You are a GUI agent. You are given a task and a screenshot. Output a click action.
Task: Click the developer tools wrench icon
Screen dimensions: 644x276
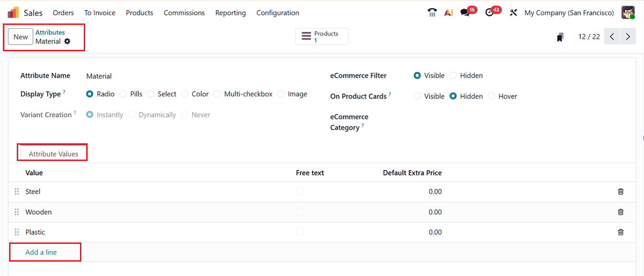point(513,12)
